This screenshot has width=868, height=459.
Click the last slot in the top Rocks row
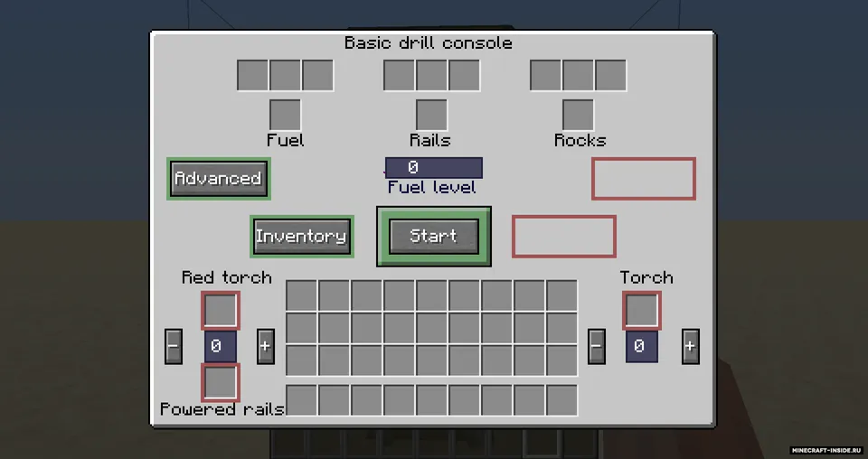[x=610, y=75]
